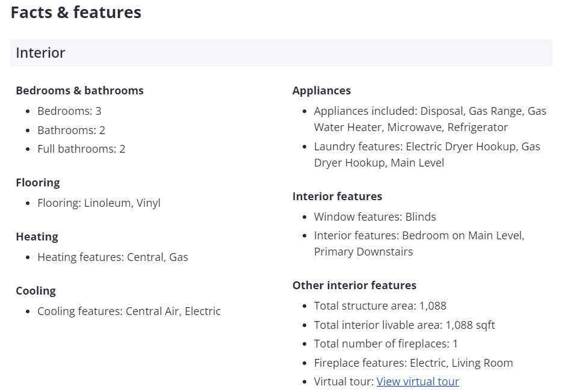
Task: Open the View virtual tour link
Action: click(418, 381)
